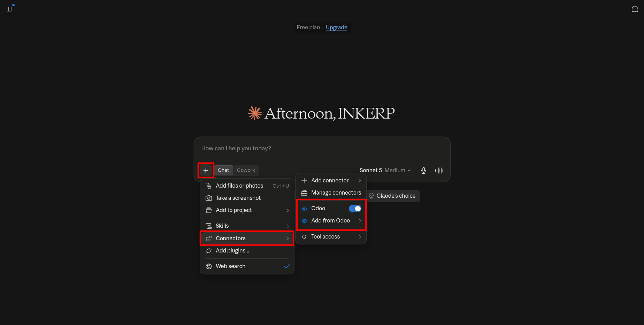The height and width of the screenshot is (325, 644).
Task: Click the orange Claude starburst logo
Action: 255,113
